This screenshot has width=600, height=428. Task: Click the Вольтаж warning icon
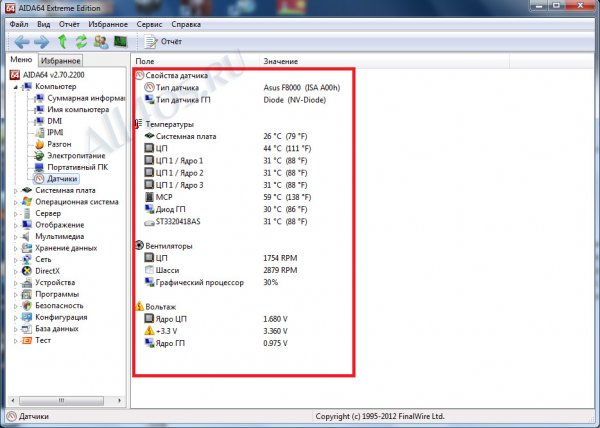pos(139,306)
